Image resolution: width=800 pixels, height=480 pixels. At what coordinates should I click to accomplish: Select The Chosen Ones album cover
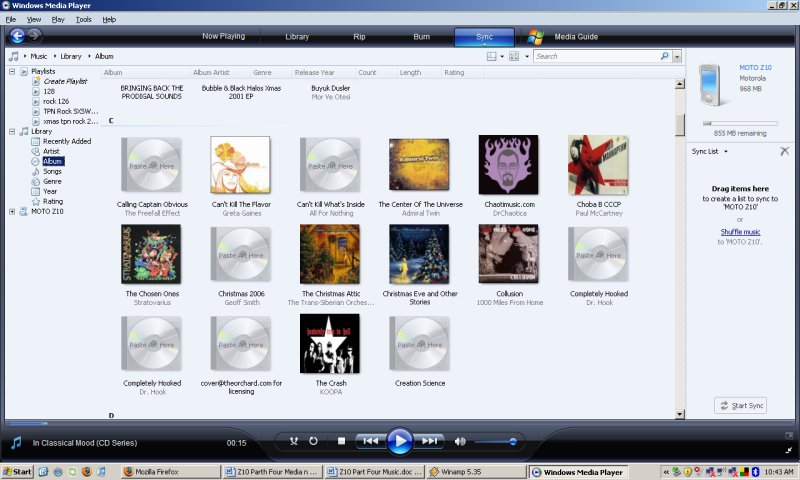point(151,254)
